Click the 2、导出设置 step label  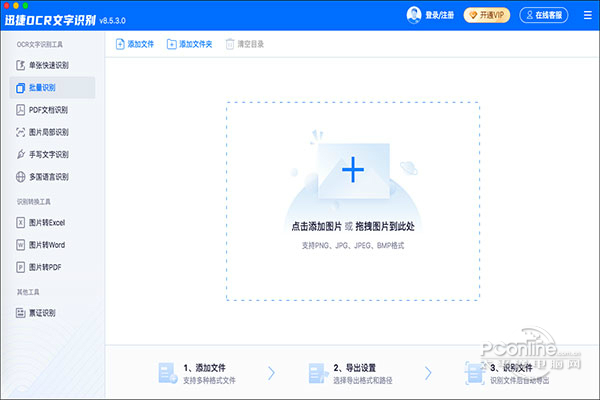pos(355,367)
